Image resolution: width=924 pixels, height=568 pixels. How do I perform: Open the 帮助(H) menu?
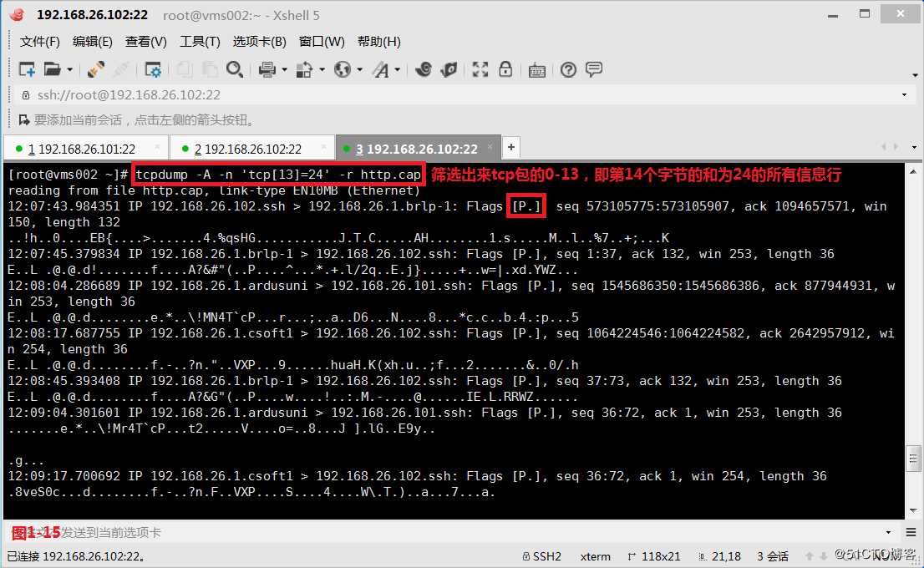[x=379, y=41]
